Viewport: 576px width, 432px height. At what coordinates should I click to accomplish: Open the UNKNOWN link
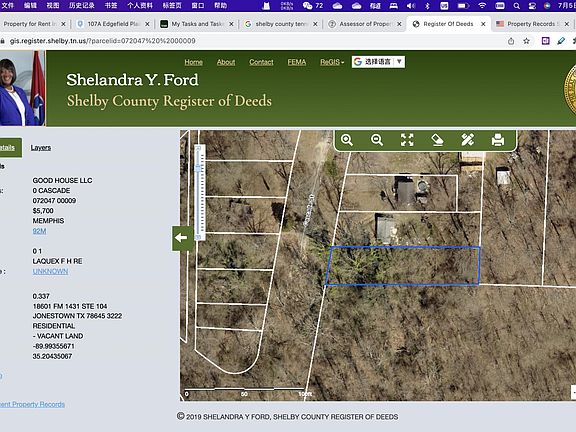[x=50, y=271]
